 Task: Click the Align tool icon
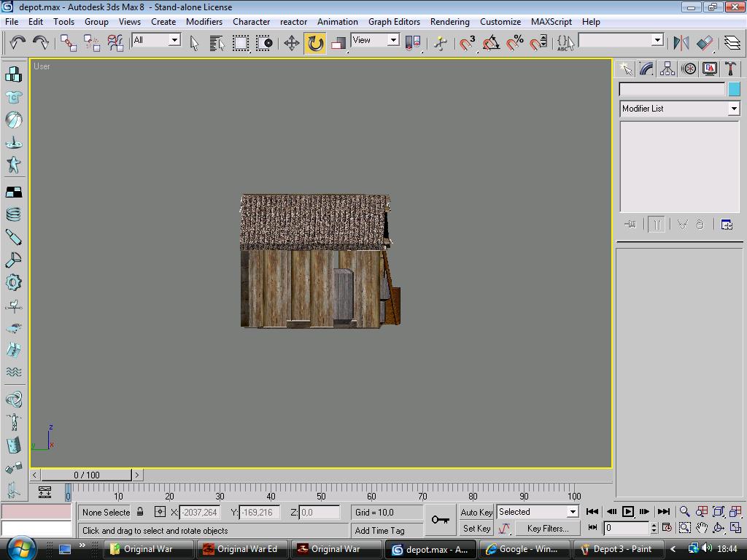(705, 43)
